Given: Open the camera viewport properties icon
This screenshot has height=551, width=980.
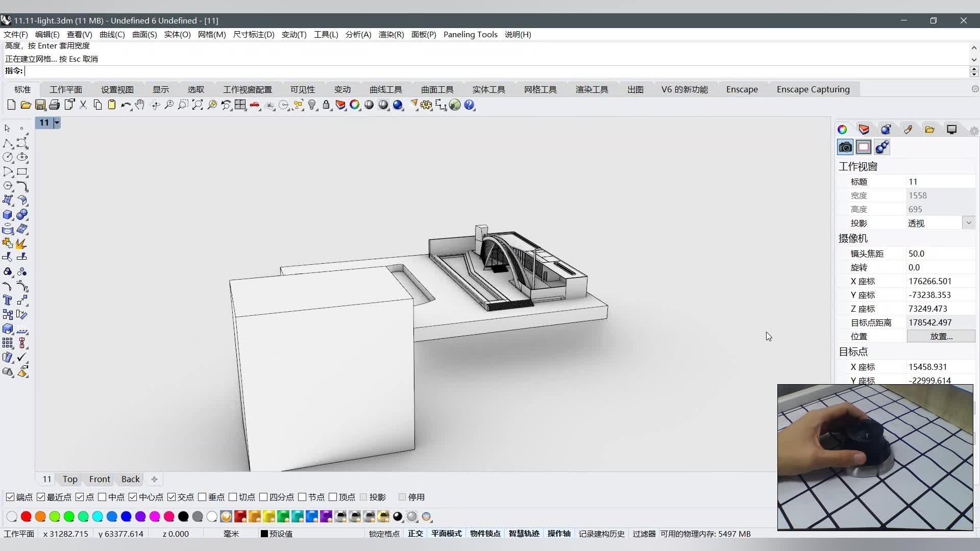Looking at the screenshot, I should coord(845,147).
